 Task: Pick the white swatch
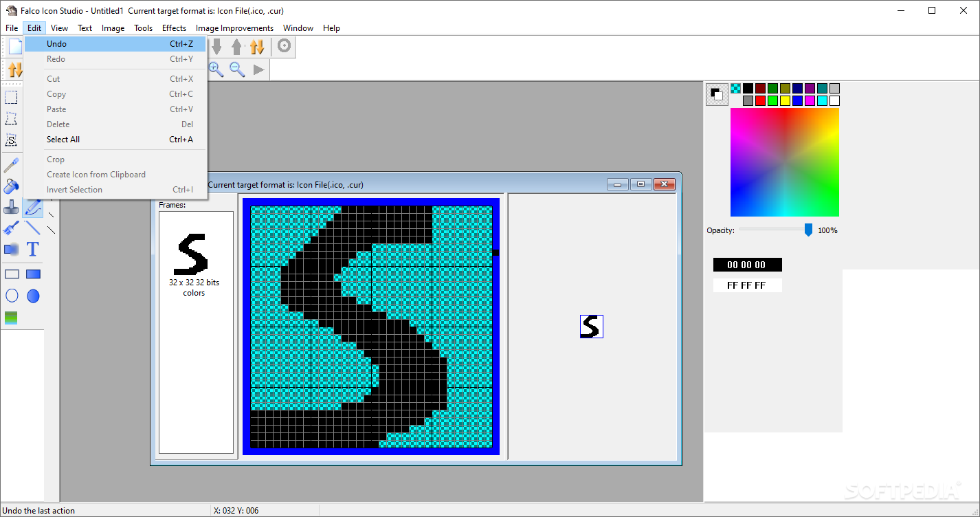click(x=834, y=100)
